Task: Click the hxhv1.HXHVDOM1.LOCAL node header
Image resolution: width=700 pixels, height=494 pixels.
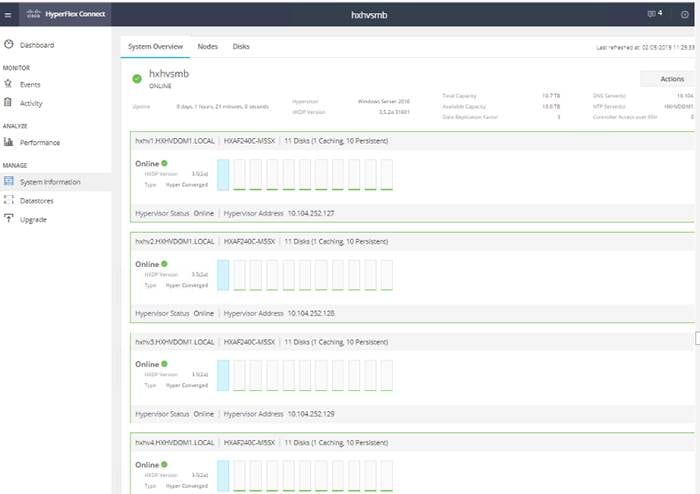Action: tap(413, 141)
